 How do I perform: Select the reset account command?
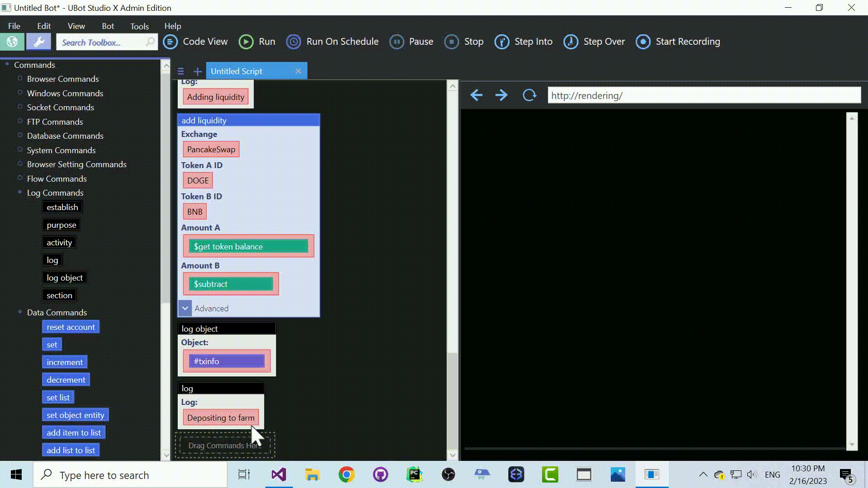pos(71,327)
